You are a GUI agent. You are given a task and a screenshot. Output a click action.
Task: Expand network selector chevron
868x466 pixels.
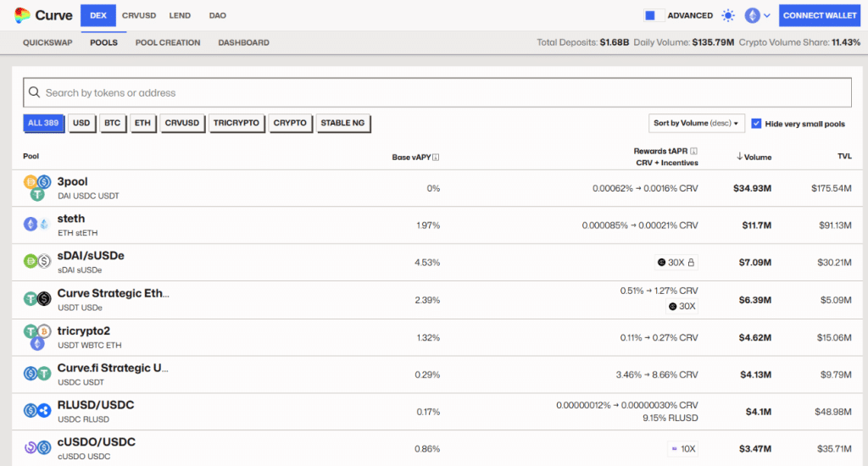pos(766,16)
